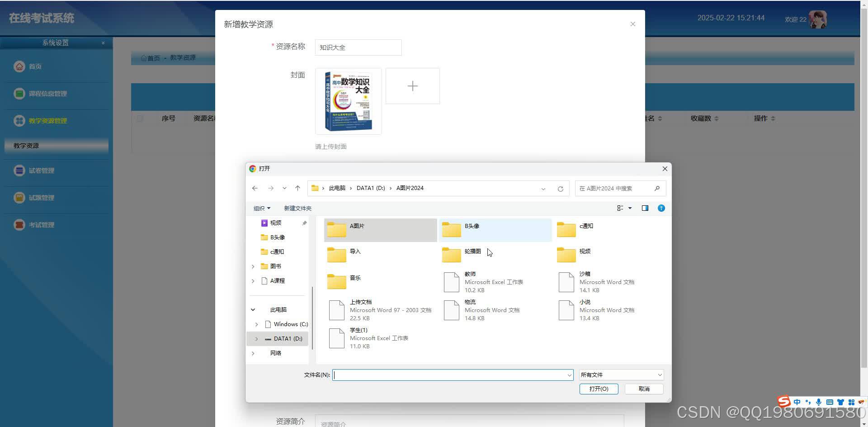This screenshot has height=427, width=868.
Task: Click the help icon in the open dialog
Action: pos(661,208)
